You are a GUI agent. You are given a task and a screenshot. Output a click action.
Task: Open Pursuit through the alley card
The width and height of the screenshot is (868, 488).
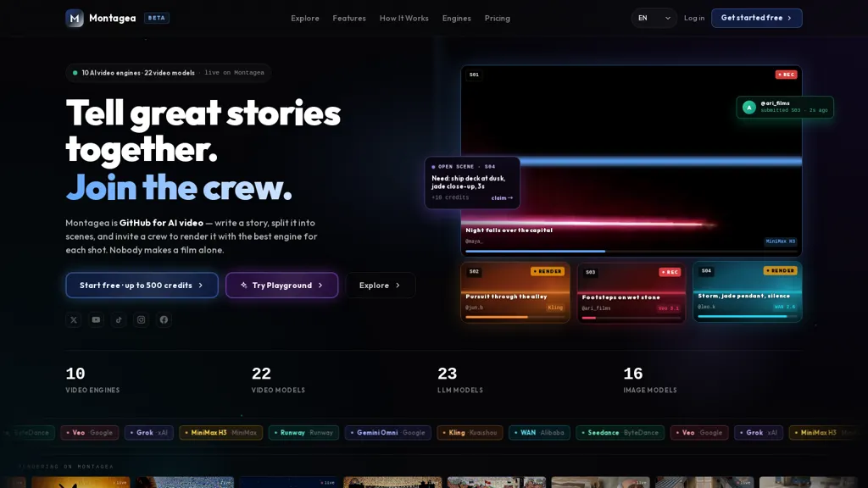click(515, 292)
